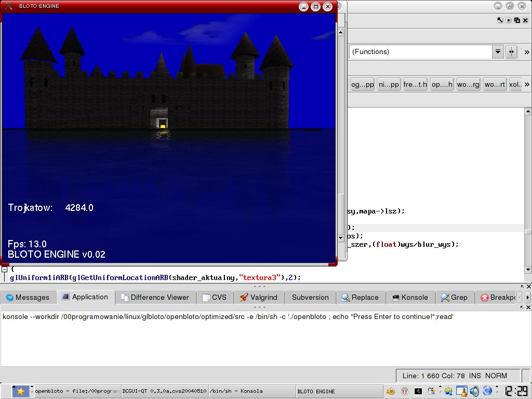This screenshot has height=399, width=532.
Task: Click the up arrow of the scrollbar behind BLOTO window
Action: [x=341, y=32]
